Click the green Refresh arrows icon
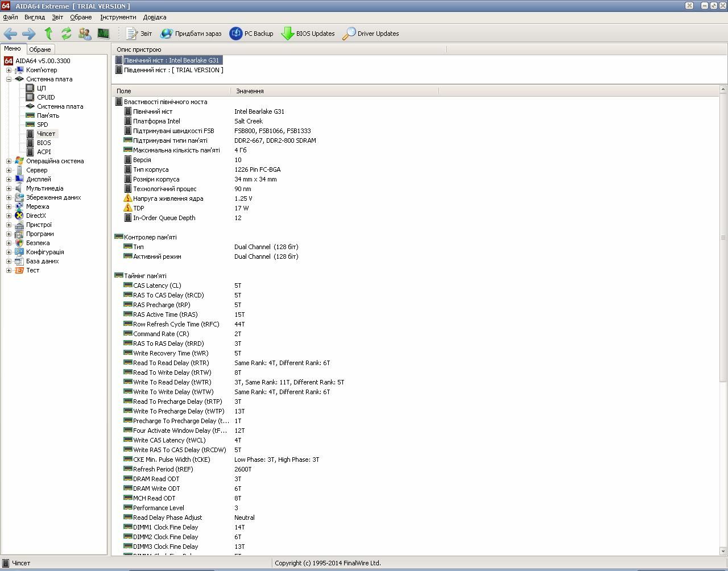728x571 pixels. (x=67, y=34)
